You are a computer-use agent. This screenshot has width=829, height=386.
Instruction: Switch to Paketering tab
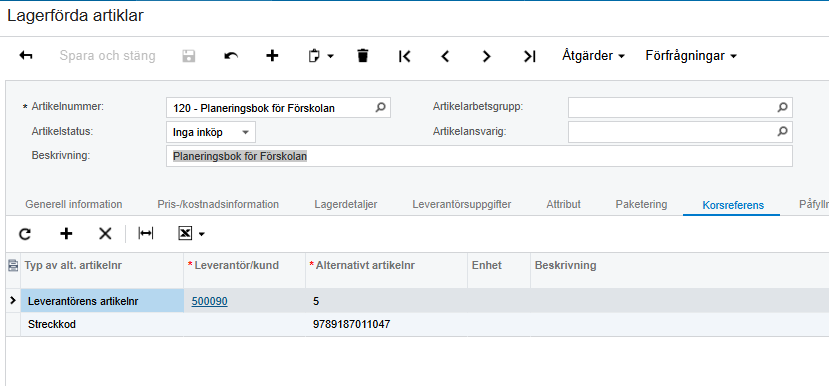coord(641,204)
